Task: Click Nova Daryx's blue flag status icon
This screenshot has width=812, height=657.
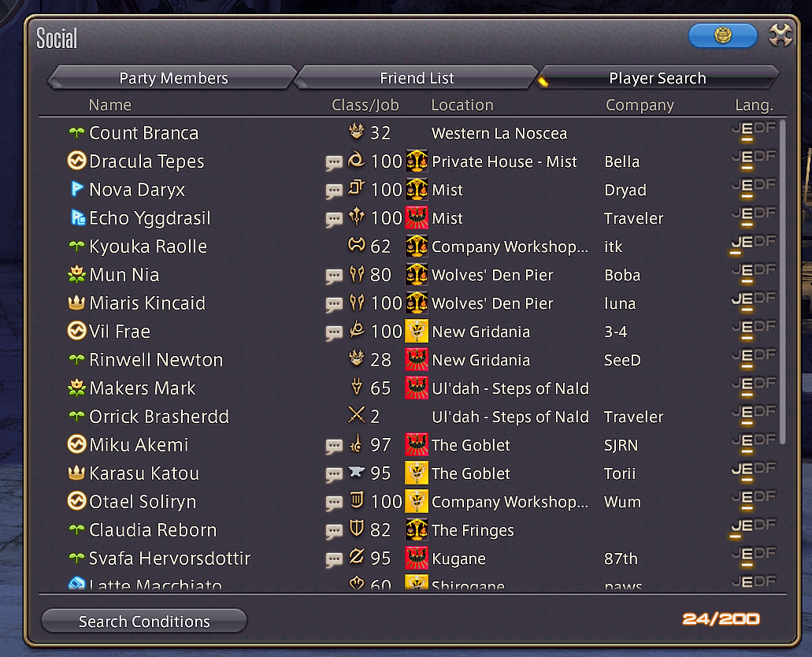Action: point(76,188)
